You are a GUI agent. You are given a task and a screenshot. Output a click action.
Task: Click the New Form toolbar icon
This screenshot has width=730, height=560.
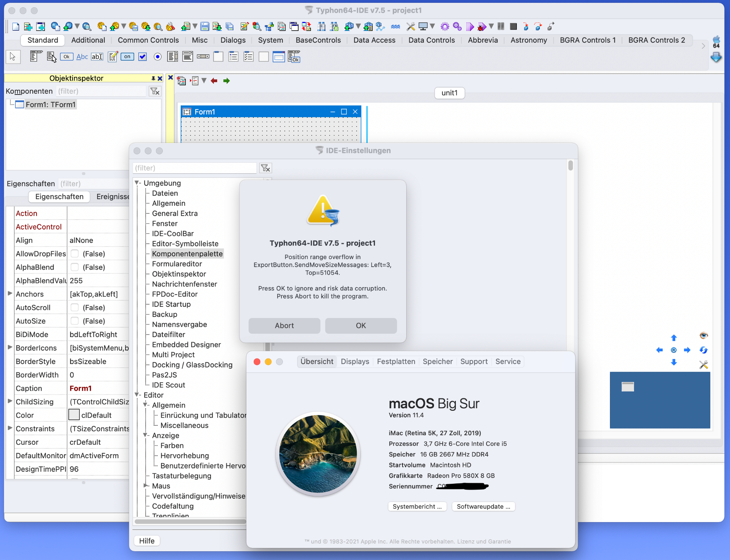click(41, 26)
